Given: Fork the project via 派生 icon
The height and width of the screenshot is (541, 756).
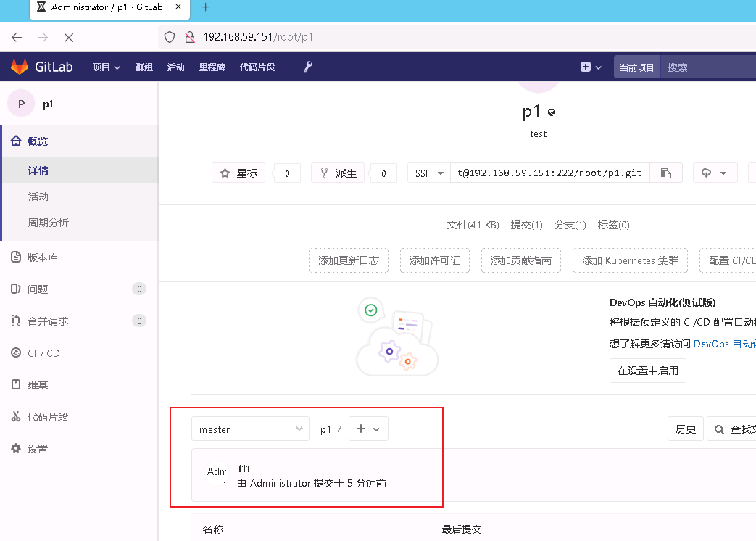Looking at the screenshot, I should pyautogui.click(x=337, y=173).
